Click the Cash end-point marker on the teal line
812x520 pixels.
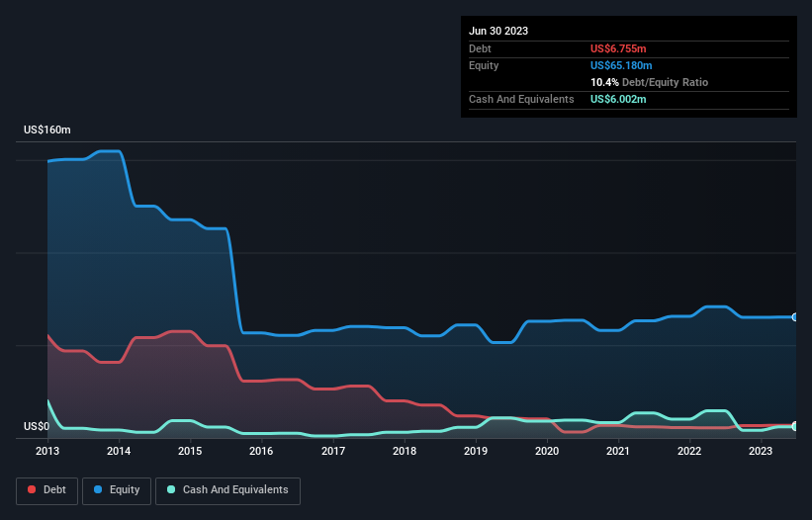click(795, 426)
